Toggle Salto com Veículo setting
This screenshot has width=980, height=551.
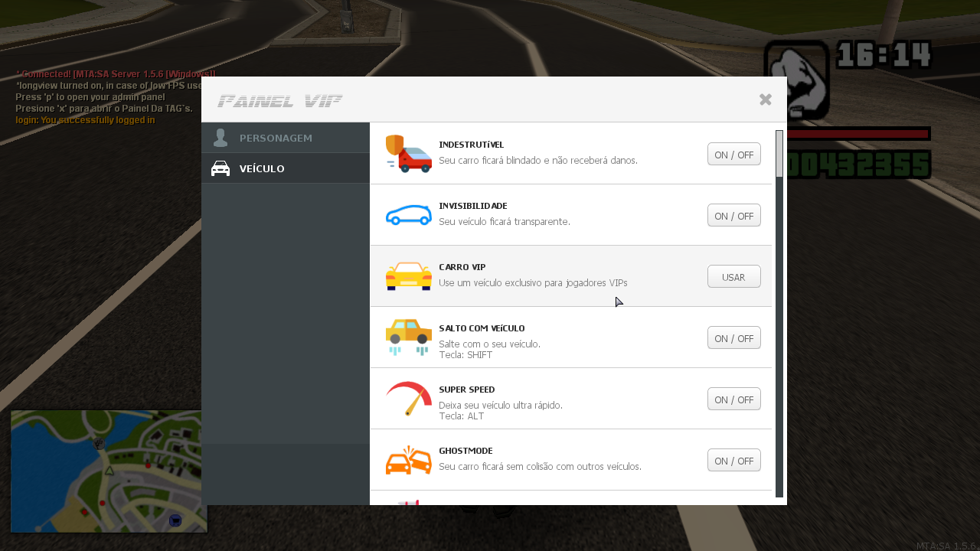(733, 337)
